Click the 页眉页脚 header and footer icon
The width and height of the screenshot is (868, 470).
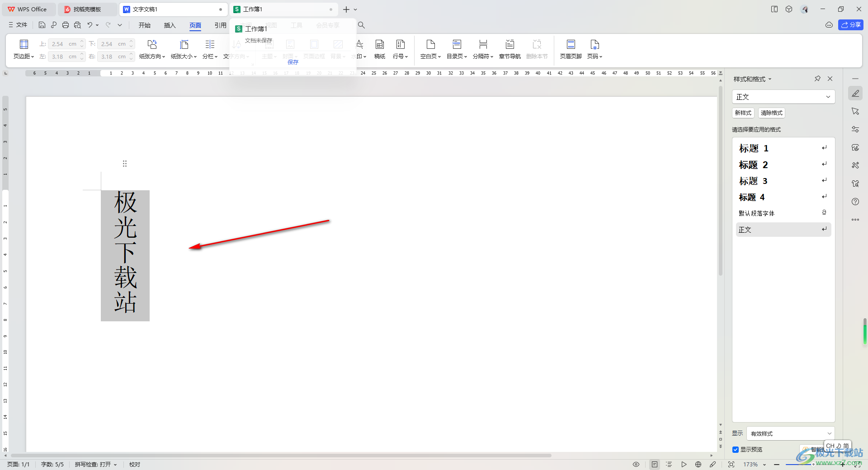click(x=571, y=49)
